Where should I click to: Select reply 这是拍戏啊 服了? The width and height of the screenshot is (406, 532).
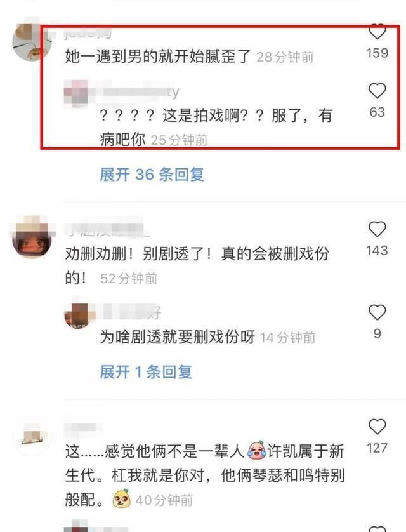pos(216,127)
